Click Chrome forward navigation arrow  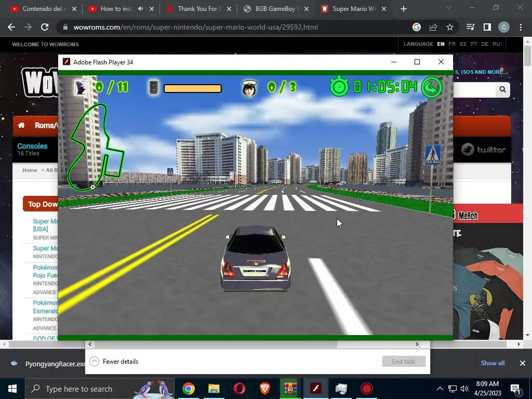(28, 27)
